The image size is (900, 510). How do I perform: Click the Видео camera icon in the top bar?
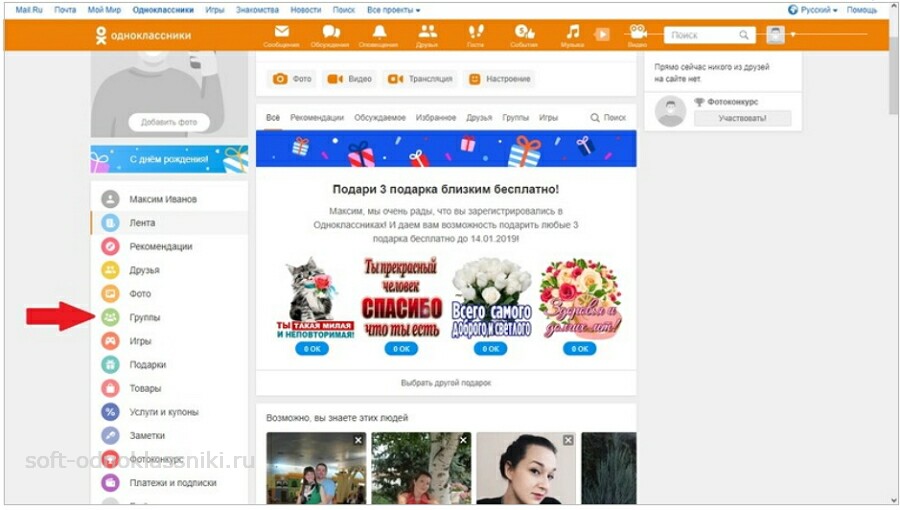pyautogui.click(x=637, y=34)
